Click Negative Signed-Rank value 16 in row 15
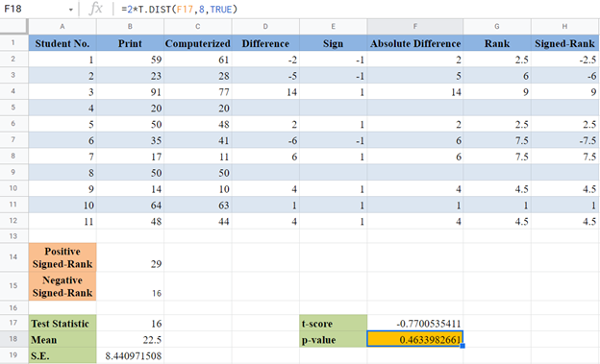Image resolution: width=600 pixels, height=364 pixels. [x=130, y=286]
